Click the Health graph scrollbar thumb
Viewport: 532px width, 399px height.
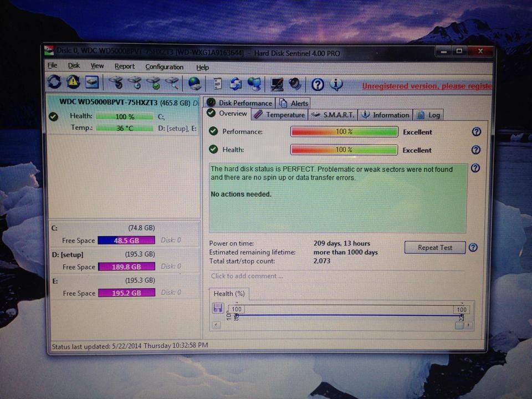459,325
